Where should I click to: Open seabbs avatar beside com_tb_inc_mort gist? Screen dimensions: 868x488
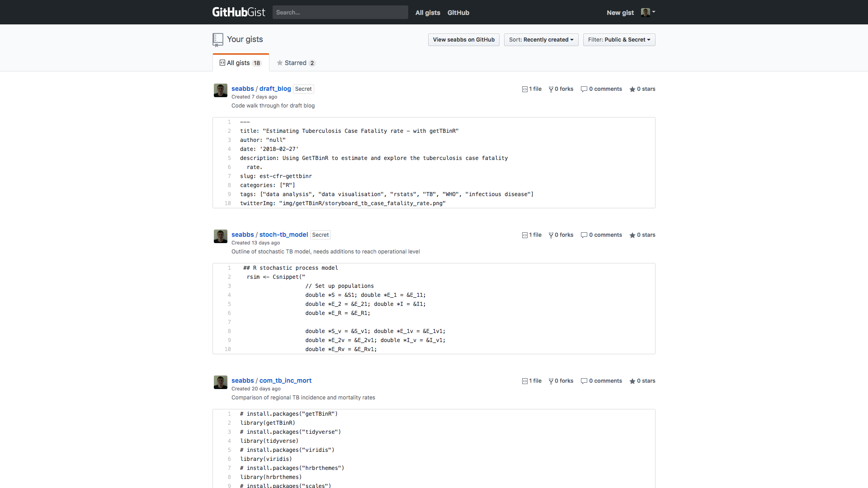(x=220, y=382)
